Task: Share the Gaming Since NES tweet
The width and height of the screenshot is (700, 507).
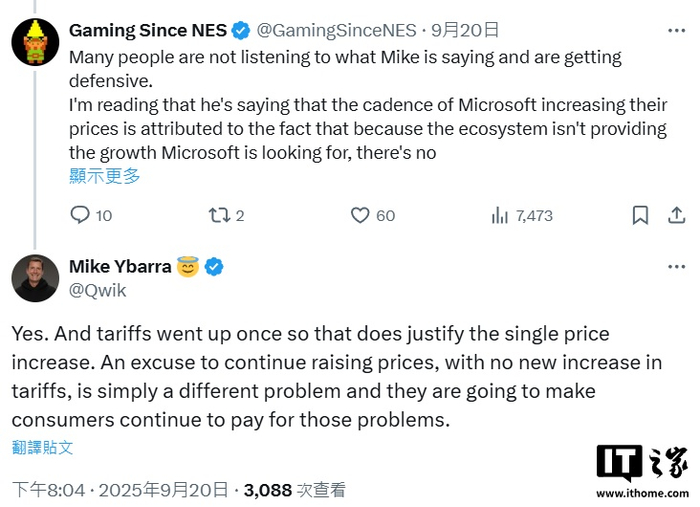Action: click(x=676, y=215)
